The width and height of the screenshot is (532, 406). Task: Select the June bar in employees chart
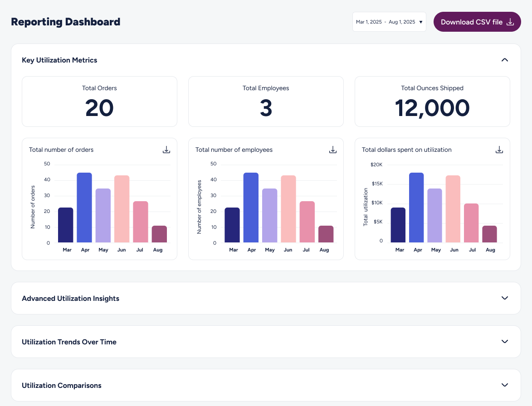click(288, 209)
